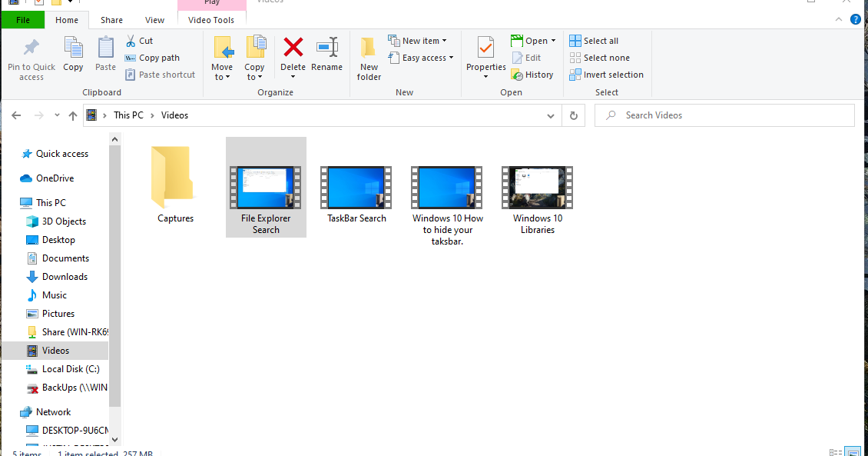Select the Copy icon in the Clipboard group

point(73,54)
